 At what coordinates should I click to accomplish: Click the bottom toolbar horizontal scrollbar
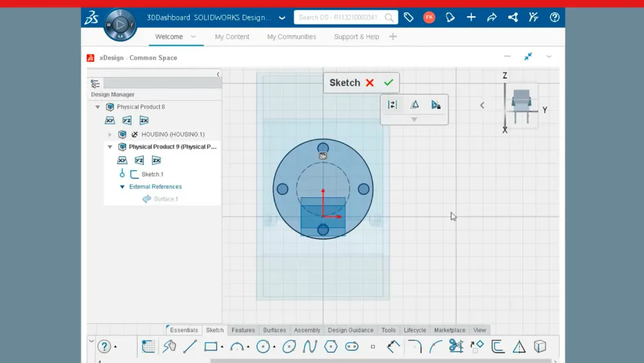pos(381,361)
